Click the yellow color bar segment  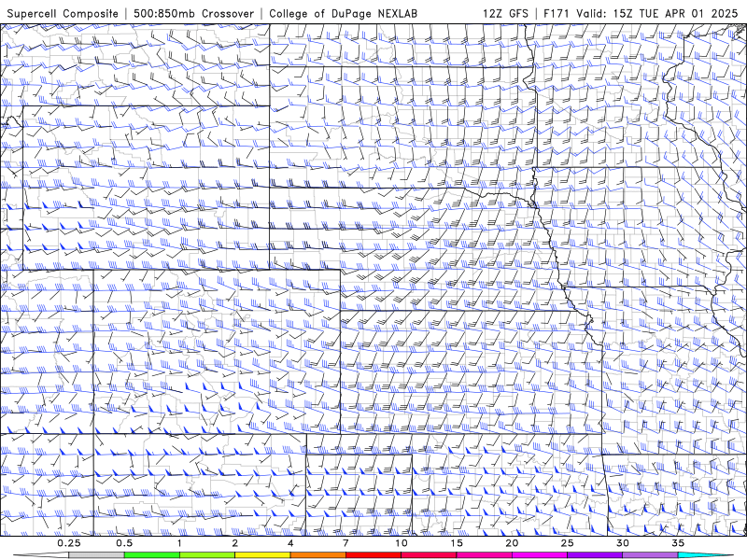pos(262,555)
